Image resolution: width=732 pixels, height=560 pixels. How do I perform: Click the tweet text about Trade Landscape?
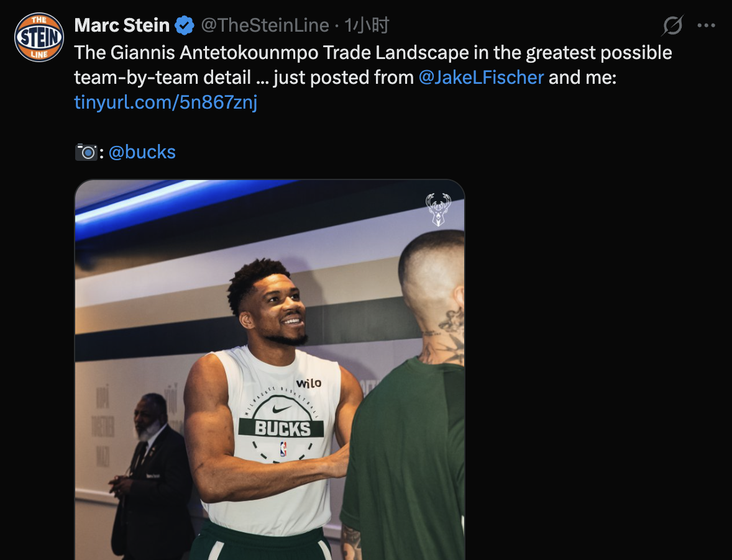click(x=373, y=53)
